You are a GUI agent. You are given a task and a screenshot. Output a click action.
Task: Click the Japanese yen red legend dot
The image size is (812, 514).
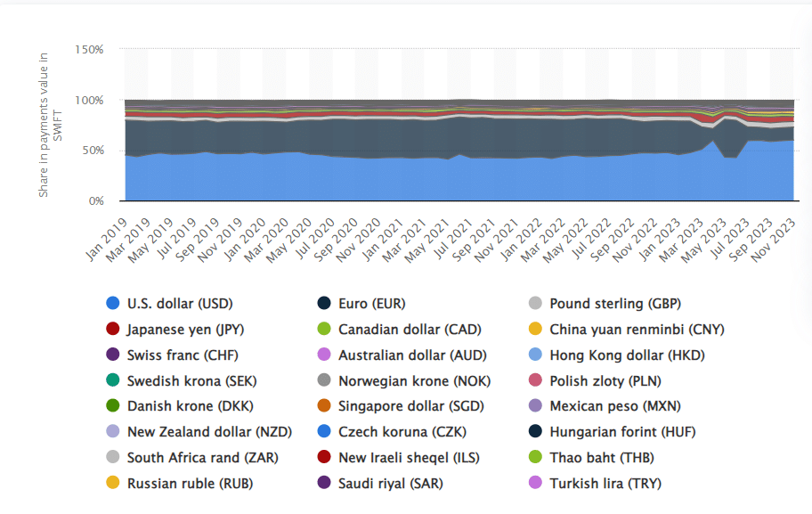pos(113,330)
